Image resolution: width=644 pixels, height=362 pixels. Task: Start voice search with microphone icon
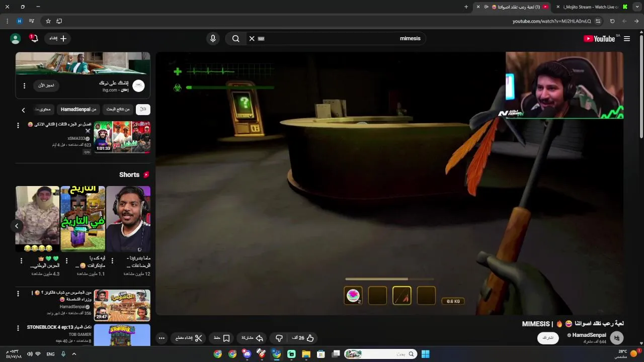pyautogui.click(x=213, y=38)
